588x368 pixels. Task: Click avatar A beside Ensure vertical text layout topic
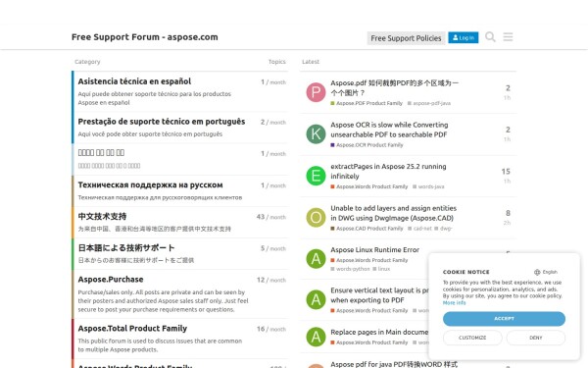click(316, 299)
